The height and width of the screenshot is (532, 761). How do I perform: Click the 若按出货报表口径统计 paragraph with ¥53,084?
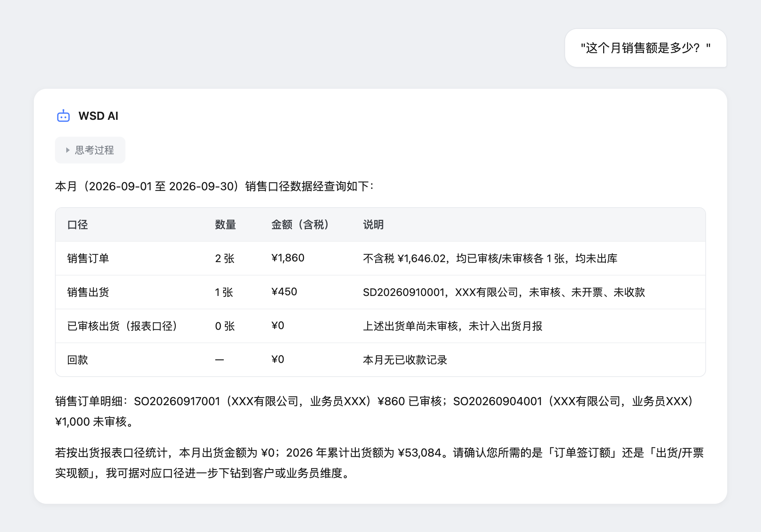click(379, 463)
